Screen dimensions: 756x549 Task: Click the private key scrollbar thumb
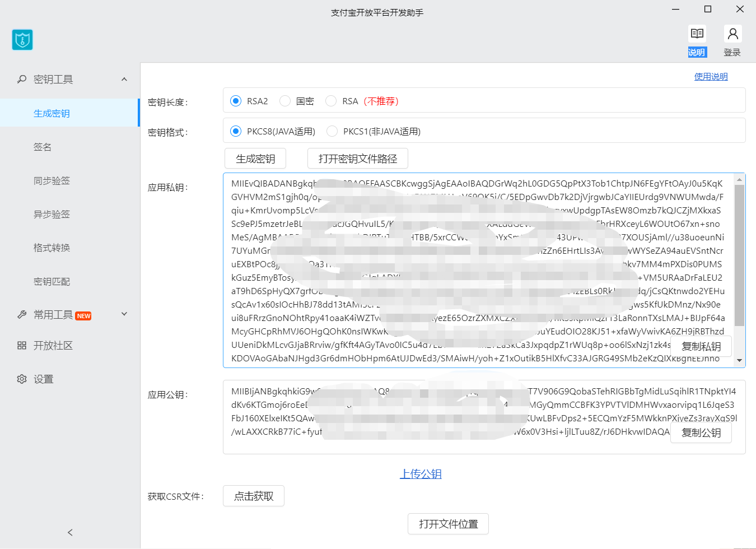pyautogui.click(x=739, y=255)
